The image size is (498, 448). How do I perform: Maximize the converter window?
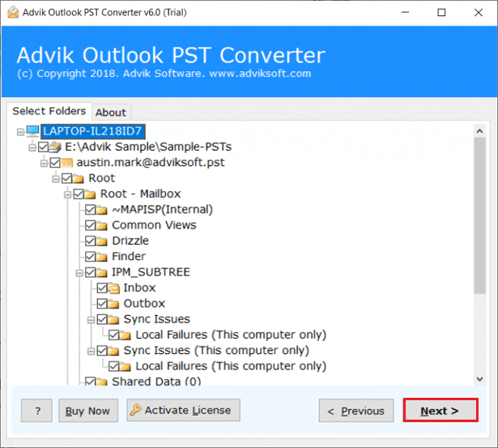point(441,12)
